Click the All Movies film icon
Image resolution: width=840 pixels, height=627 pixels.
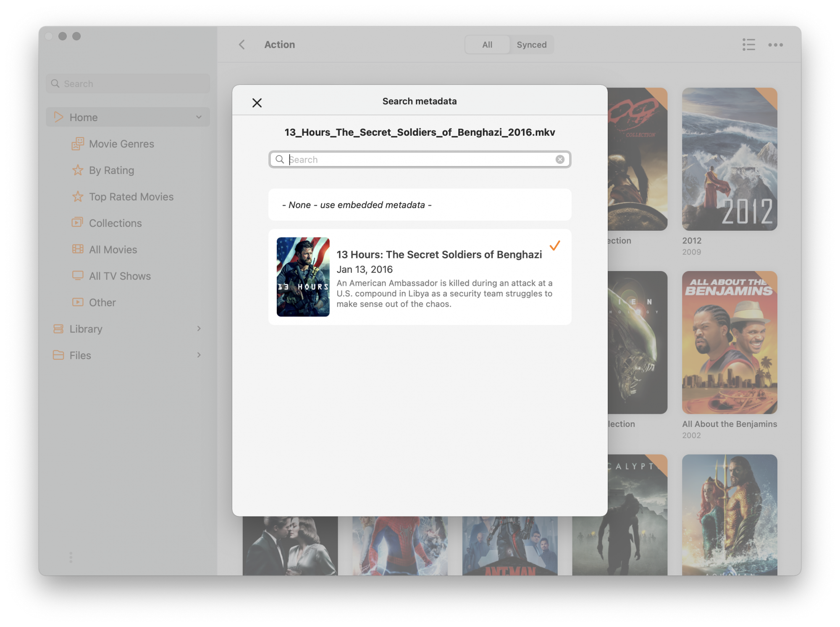click(x=78, y=249)
